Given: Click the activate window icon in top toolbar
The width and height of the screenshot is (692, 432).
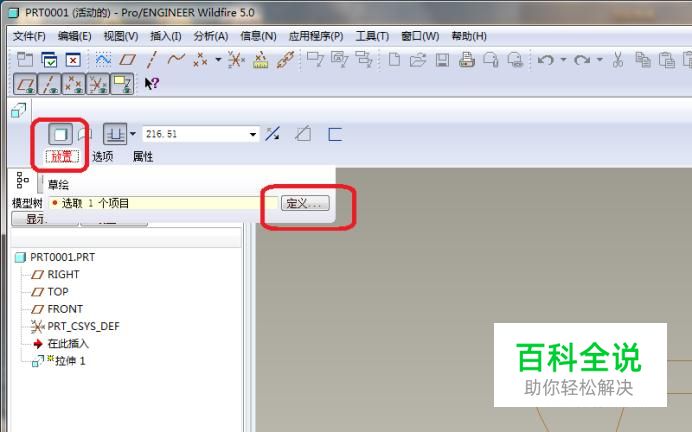Looking at the screenshot, I should point(25,59).
